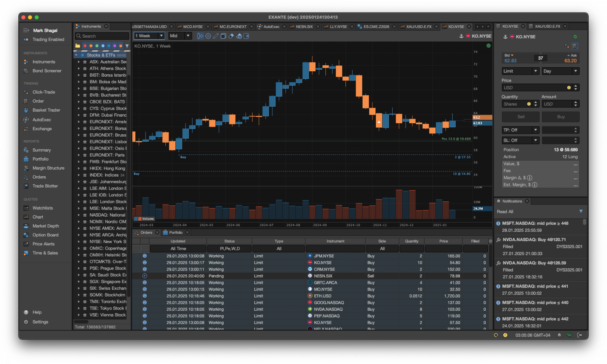Switch to the XAU/USD.E.FX chart tab
The height and width of the screenshot is (364, 607).
click(x=419, y=26)
